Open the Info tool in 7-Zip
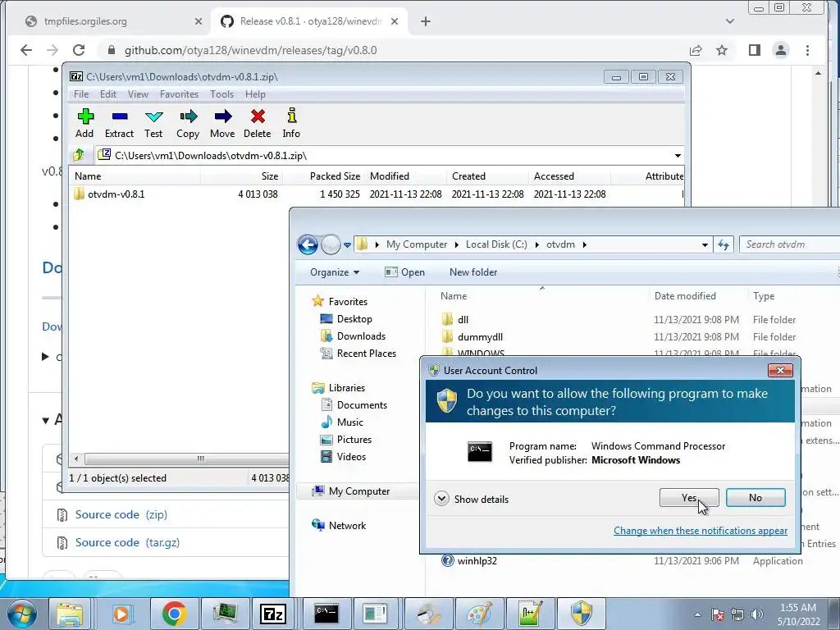The height and width of the screenshot is (630, 840). 291,123
